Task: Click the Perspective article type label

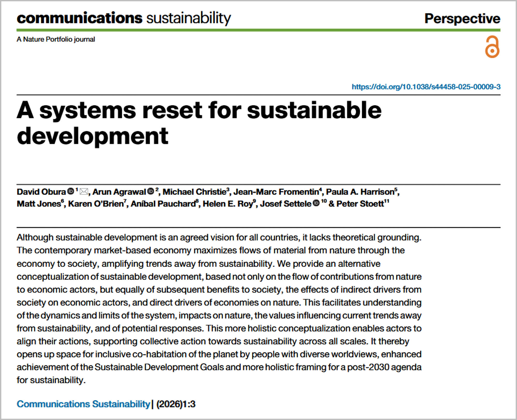Action: 462,19
